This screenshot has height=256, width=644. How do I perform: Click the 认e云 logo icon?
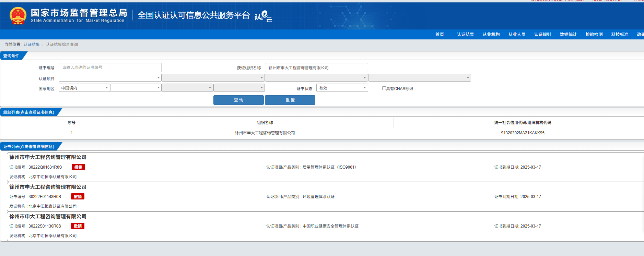(x=263, y=16)
